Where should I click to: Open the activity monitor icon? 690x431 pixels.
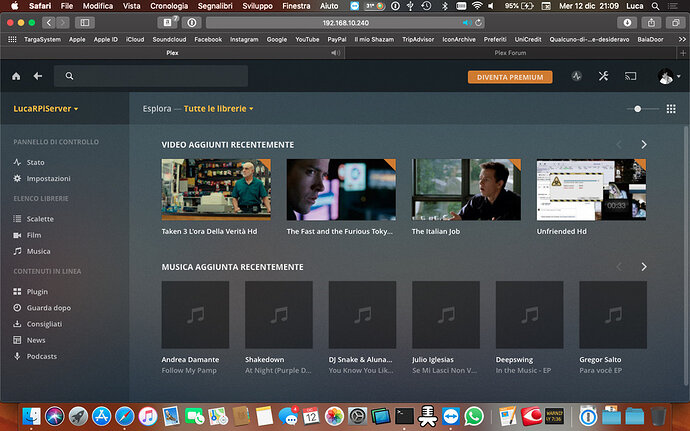(576, 76)
